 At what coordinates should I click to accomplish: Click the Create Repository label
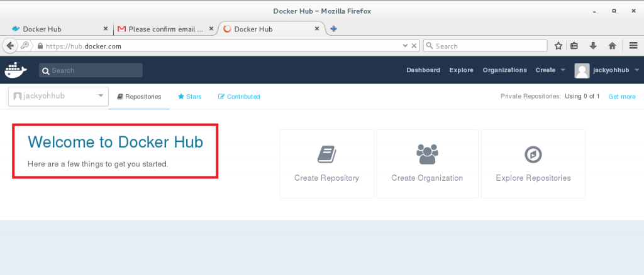[326, 178]
